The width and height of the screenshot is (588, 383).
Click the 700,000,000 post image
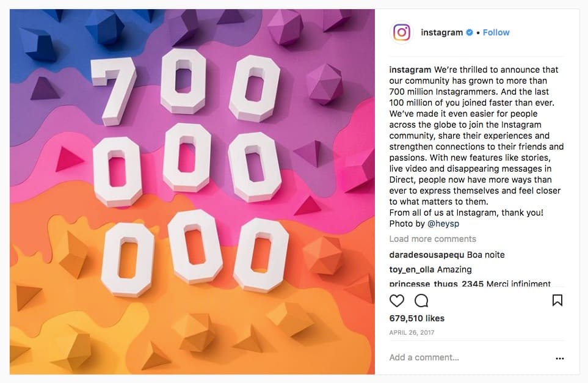coord(192,192)
